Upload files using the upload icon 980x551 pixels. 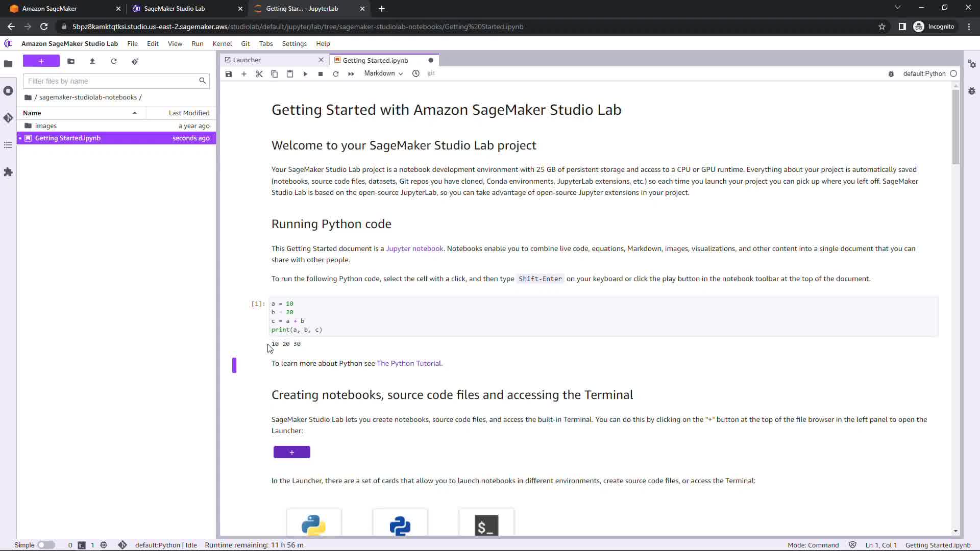point(92,61)
